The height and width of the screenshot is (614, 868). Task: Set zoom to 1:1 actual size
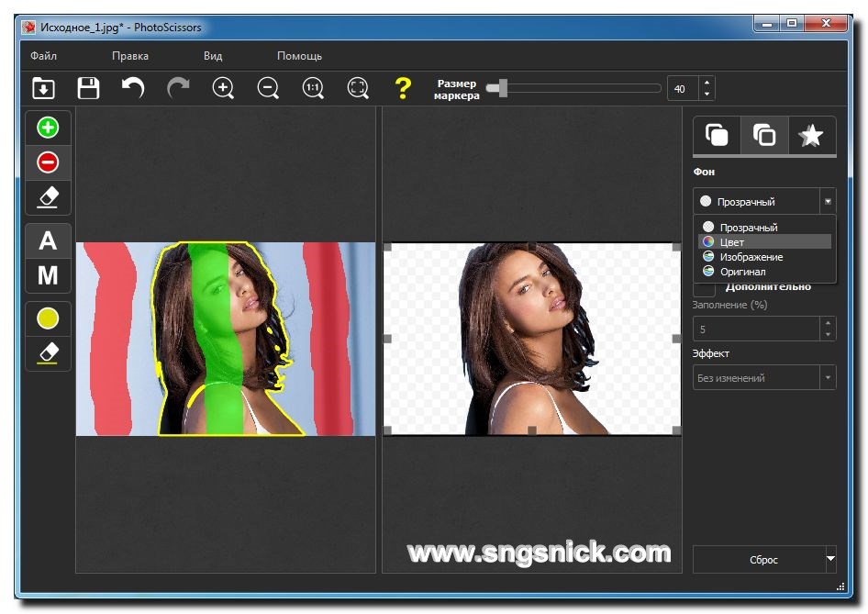pyautogui.click(x=313, y=88)
